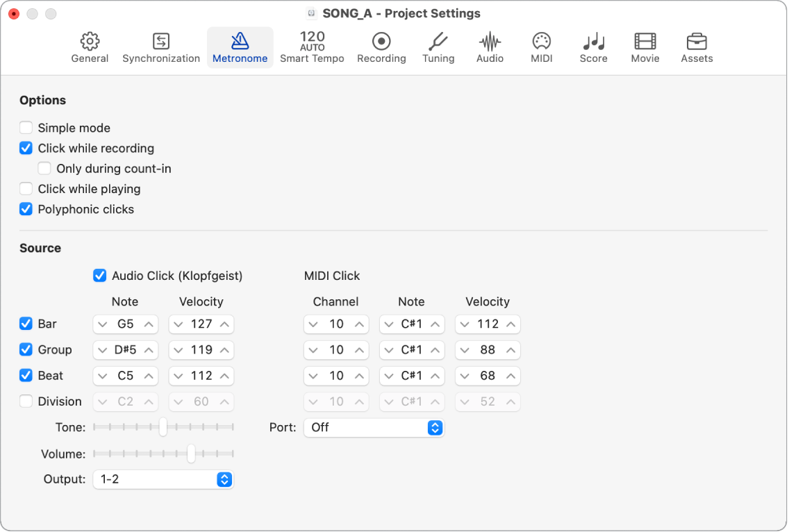The image size is (789, 532).
Task: Adjust the Tone slider
Action: pos(163,427)
